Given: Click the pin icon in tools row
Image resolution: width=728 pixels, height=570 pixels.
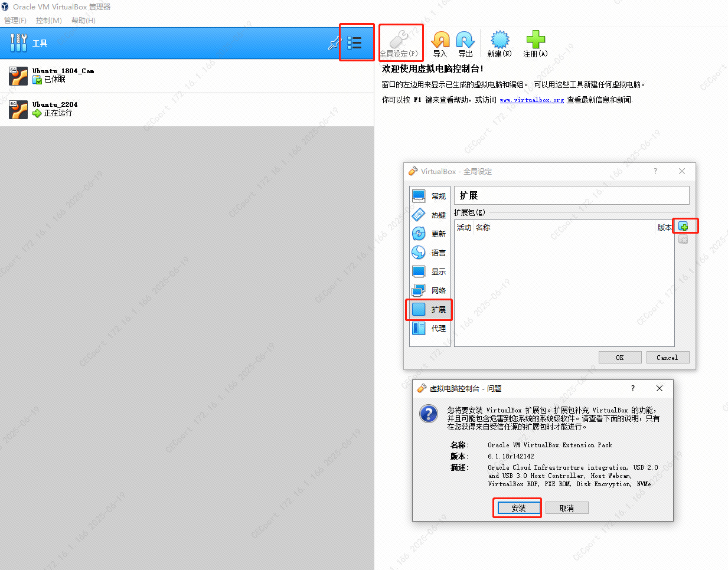Looking at the screenshot, I should pos(335,42).
